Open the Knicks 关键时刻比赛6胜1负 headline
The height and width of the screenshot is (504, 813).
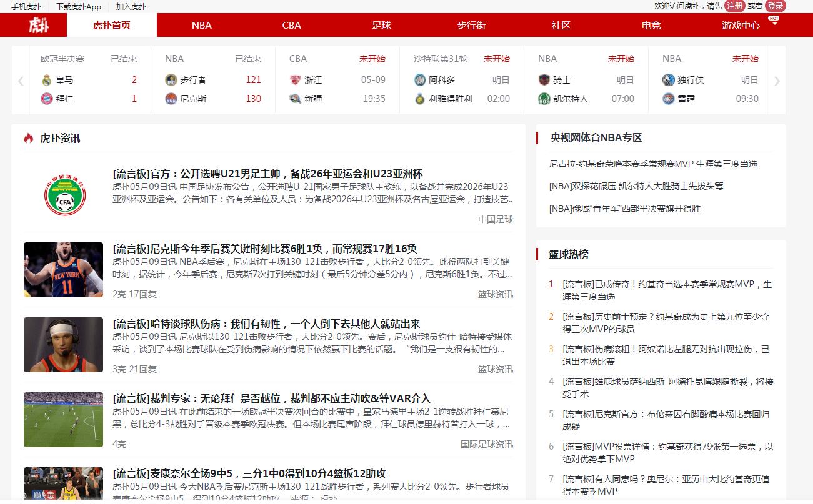tap(265, 249)
